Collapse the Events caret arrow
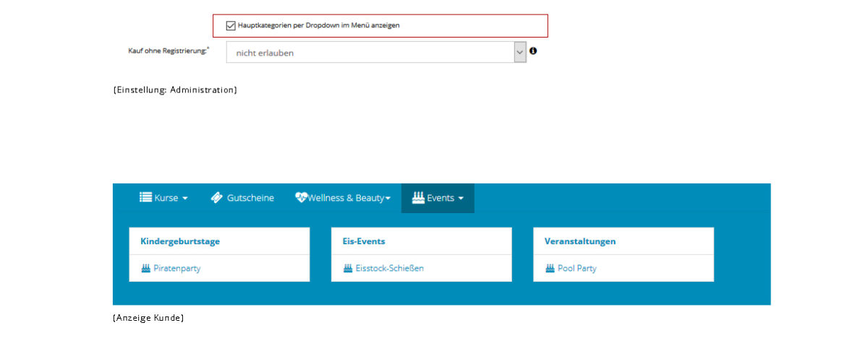868x354 pixels. pos(461,199)
